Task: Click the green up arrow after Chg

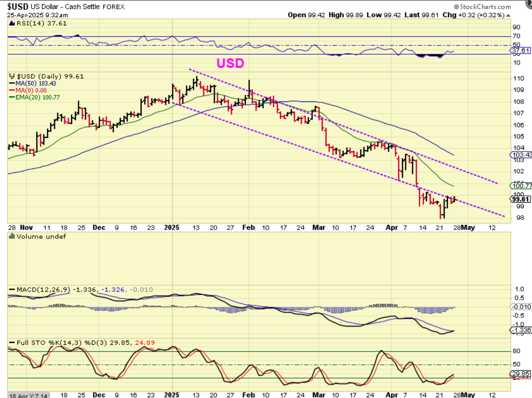Action: (508, 15)
